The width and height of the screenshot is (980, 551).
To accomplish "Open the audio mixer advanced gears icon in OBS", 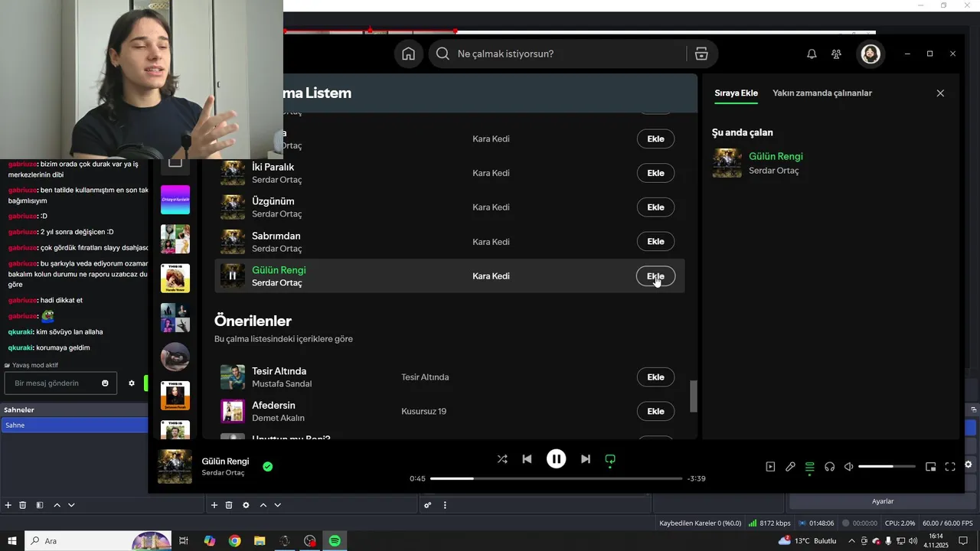I will 428,505.
